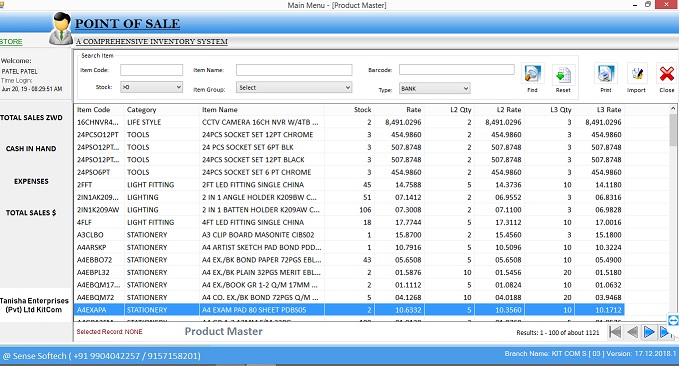This screenshot has width=679, height=366.
Task: Click L3 Rate value 17.0016
Action: coord(608,222)
